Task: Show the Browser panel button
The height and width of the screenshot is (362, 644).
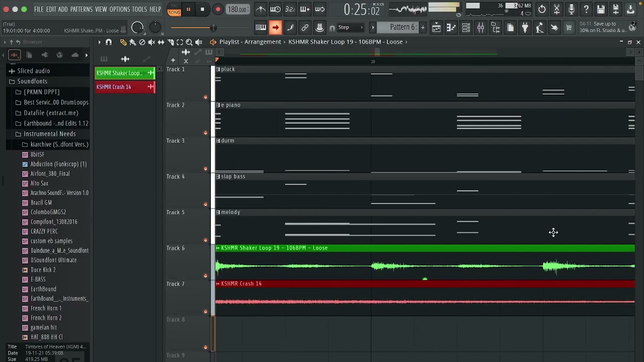Action: coord(496,28)
